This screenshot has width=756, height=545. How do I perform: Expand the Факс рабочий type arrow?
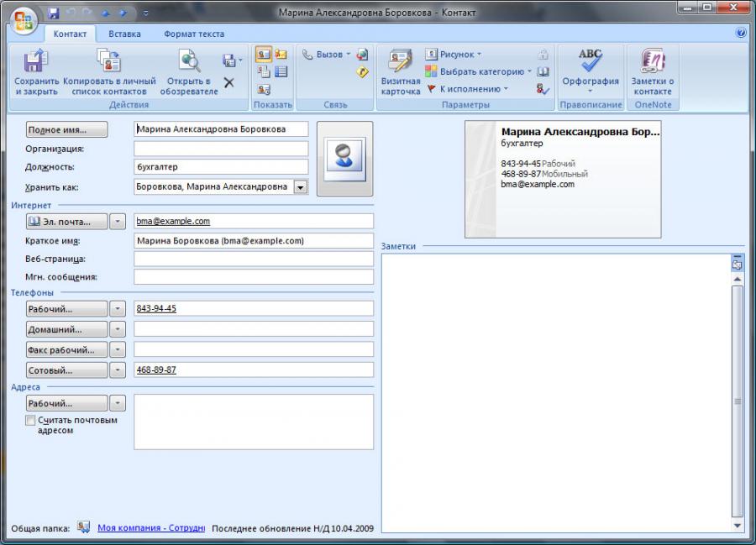click(x=118, y=350)
